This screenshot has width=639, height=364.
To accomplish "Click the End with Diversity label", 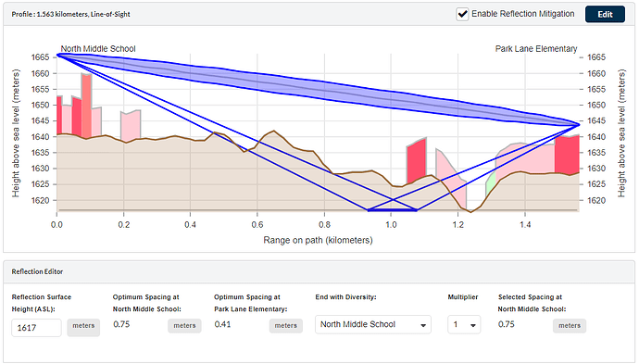I will pos(345,297).
